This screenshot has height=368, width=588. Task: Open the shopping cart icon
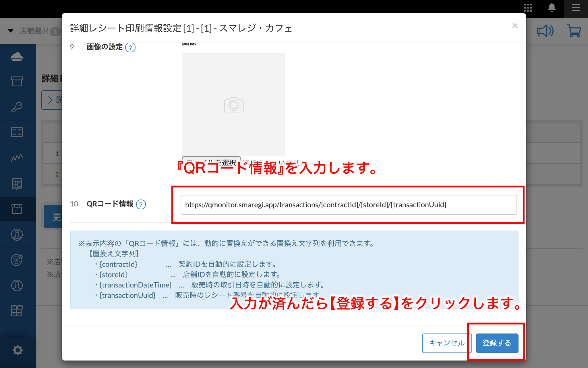click(574, 31)
